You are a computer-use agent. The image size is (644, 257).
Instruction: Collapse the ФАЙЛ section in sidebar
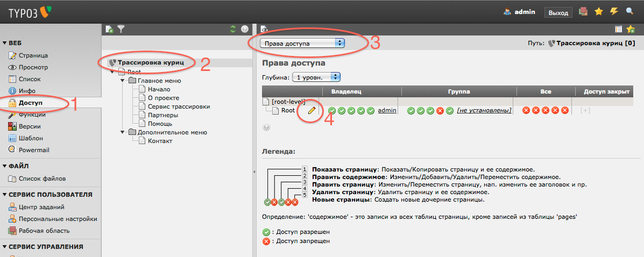click(x=5, y=166)
